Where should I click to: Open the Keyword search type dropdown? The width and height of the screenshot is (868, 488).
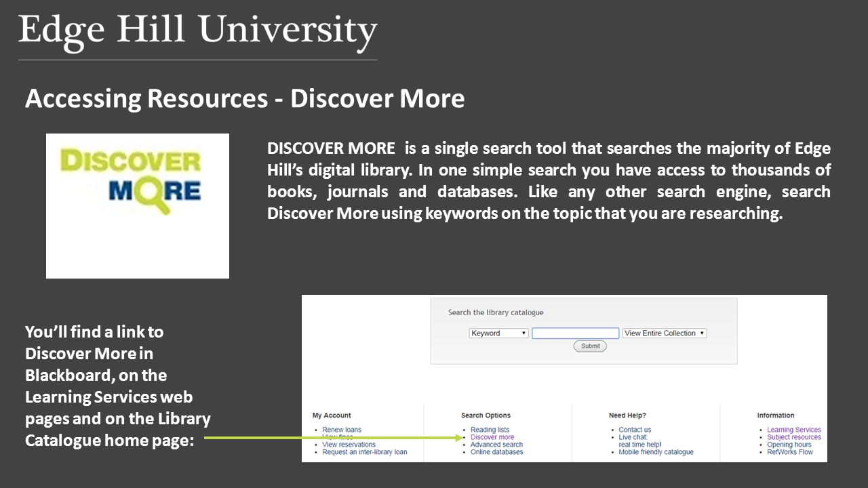point(498,333)
